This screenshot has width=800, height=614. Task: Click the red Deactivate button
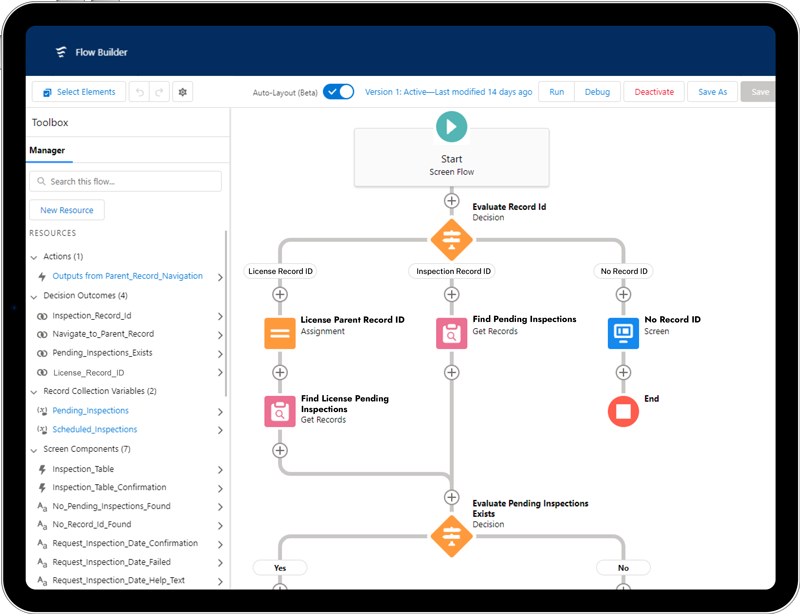point(654,92)
